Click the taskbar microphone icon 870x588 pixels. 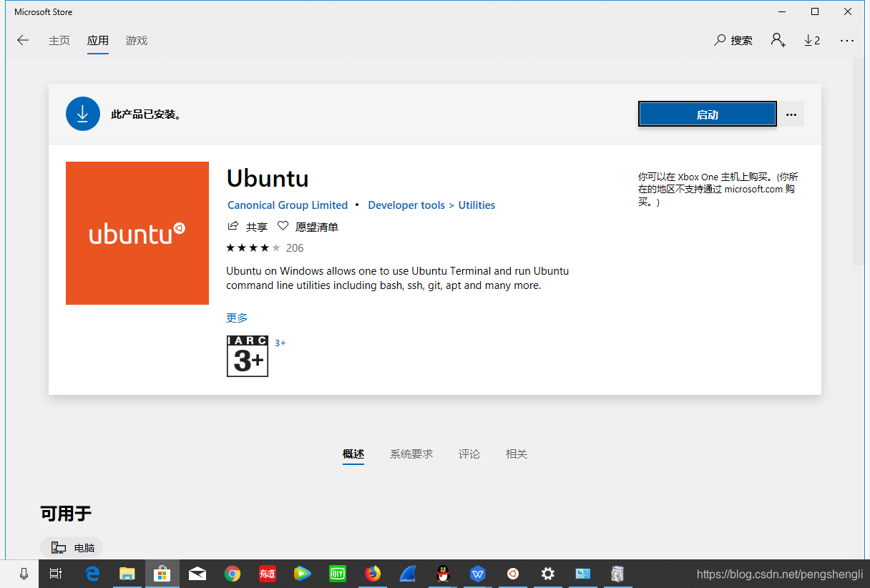24,574
